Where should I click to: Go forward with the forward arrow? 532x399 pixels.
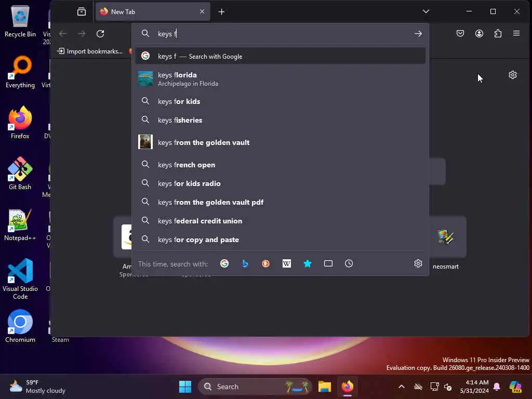point(82,34)
